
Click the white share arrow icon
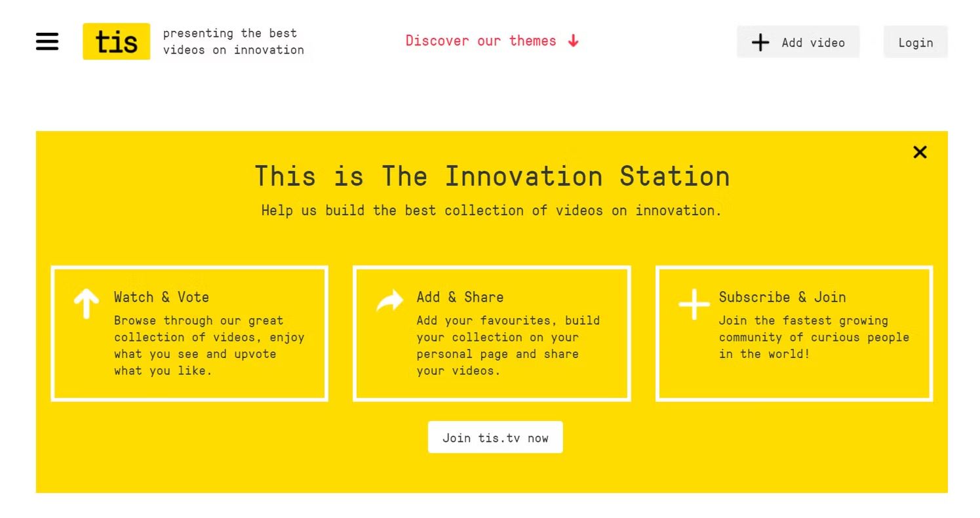389,301
